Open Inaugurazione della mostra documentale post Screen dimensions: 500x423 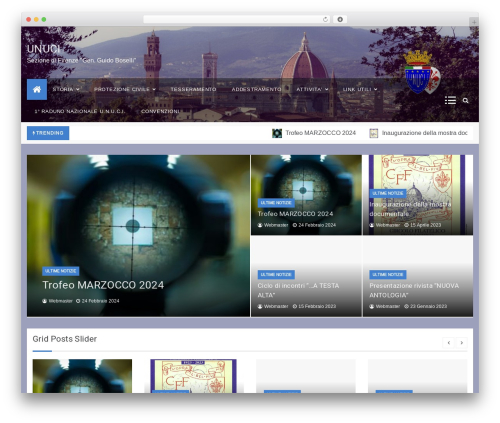click(x=410, y=209)
